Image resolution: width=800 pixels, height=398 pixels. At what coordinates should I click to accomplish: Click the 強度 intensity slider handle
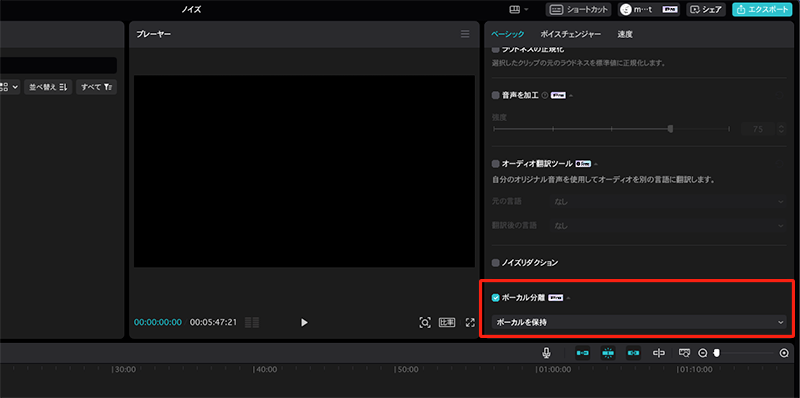click(x=670, y=129)
